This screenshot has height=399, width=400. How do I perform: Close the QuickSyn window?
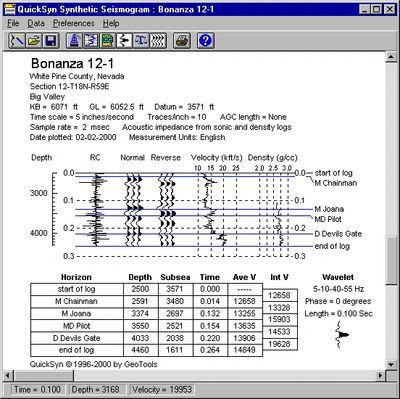coord(389,9)
